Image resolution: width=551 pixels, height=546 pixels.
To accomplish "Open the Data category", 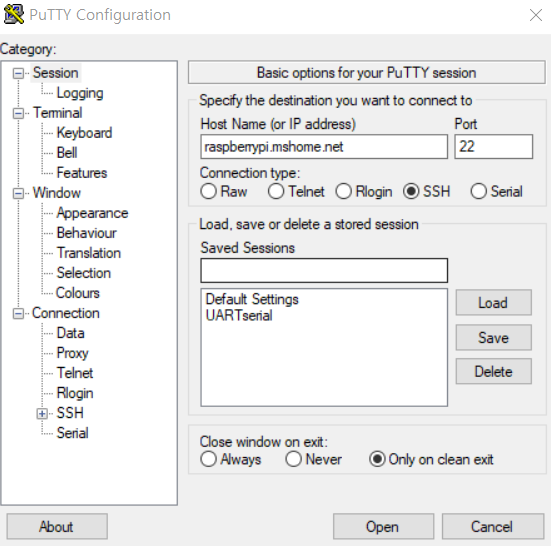I will [x=70, y=333].
